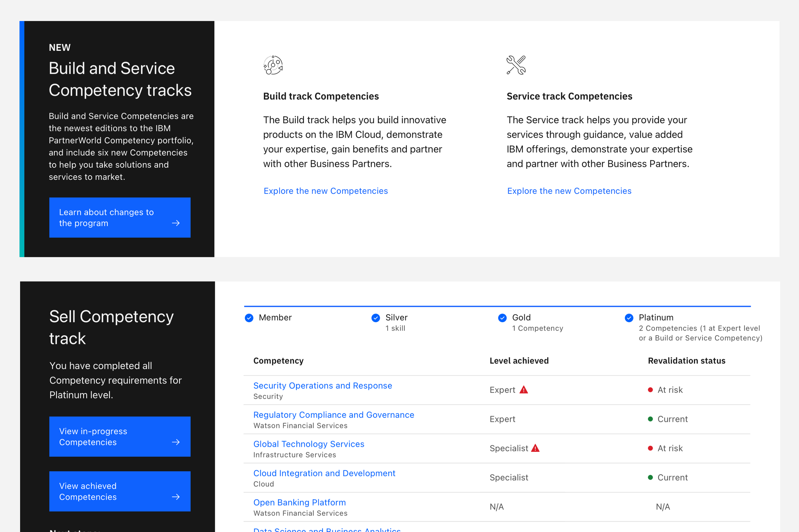Click the Platinum level label
This screenshot has height=532, width=799.
click(x=656, y=317)
